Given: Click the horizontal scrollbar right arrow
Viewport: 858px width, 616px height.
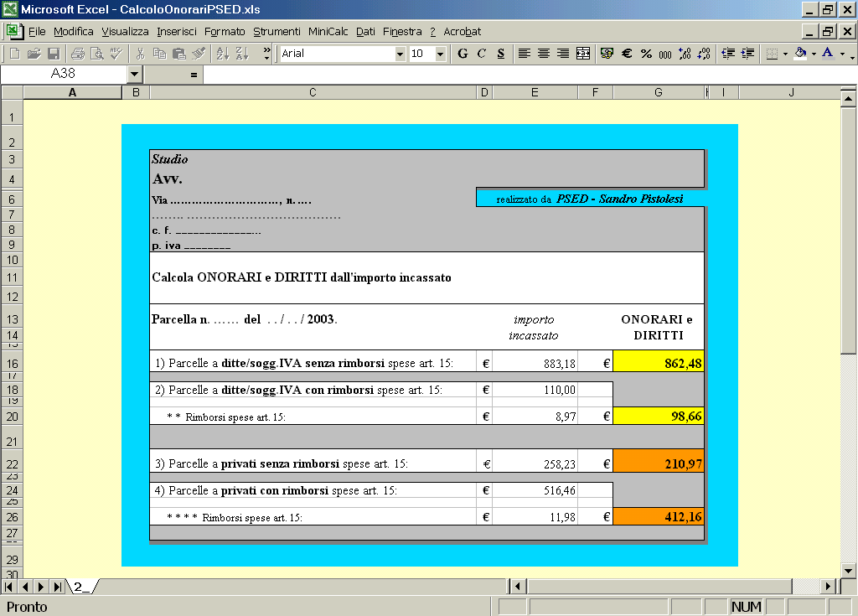Looking at the screenshot, I should (828, 587).
